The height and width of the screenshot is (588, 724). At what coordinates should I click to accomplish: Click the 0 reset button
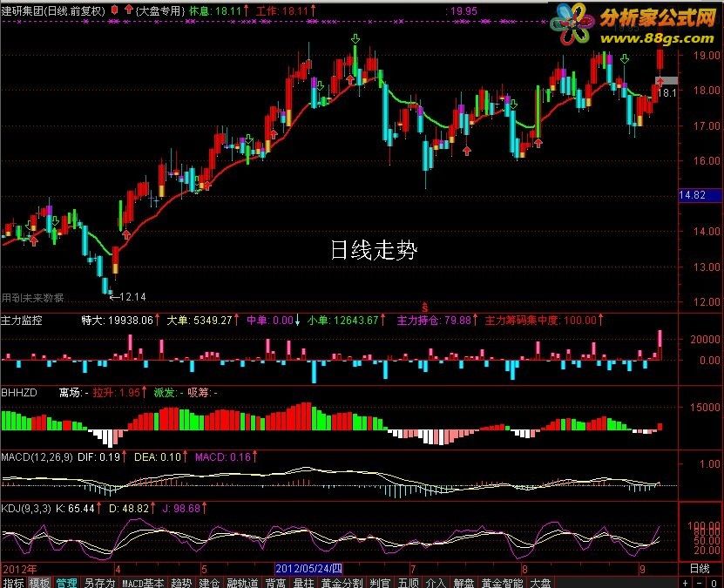point(714,583)
